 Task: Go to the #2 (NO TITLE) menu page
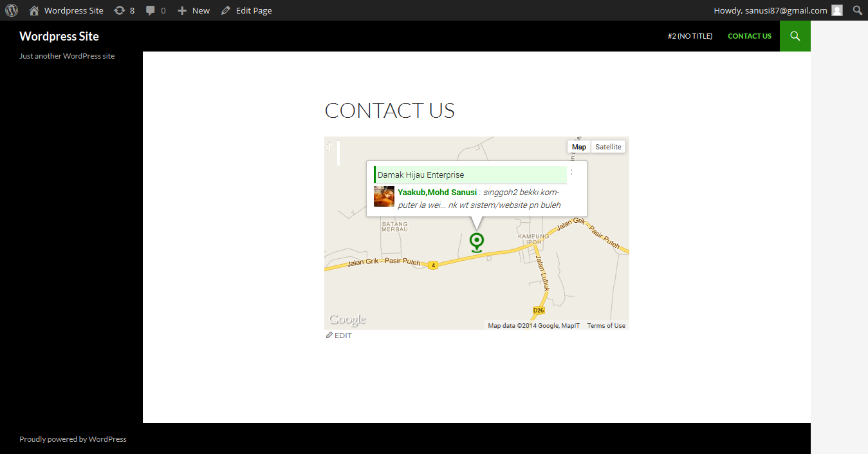tap(690, 36)
